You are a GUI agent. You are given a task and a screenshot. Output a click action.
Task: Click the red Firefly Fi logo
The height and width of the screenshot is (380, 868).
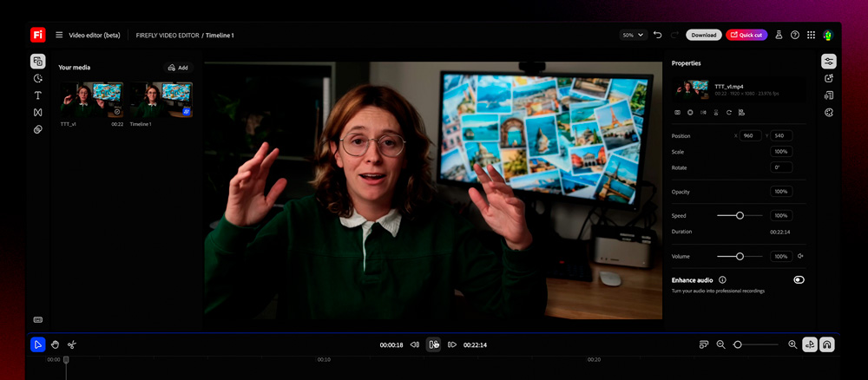click(38, 35)
